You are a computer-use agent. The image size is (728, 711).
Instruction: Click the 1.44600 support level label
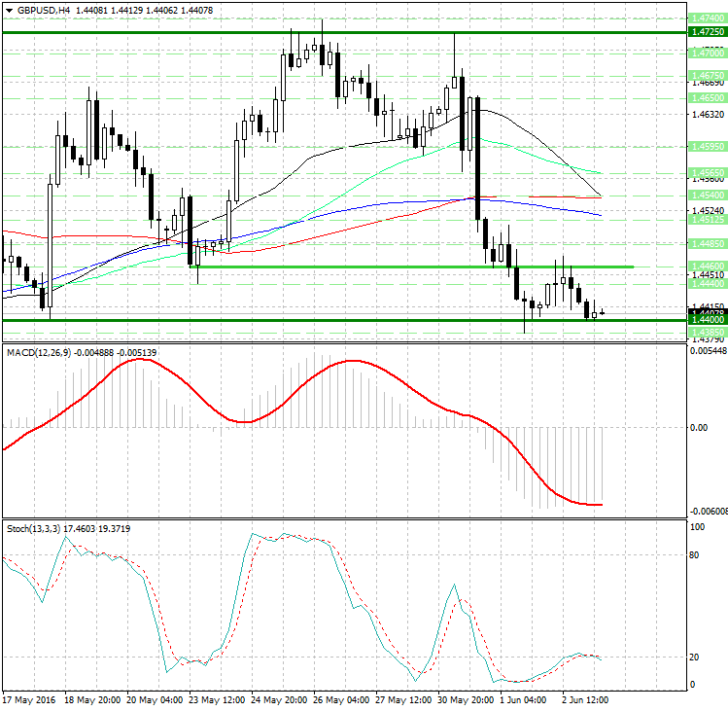click(x=708, y=266)
